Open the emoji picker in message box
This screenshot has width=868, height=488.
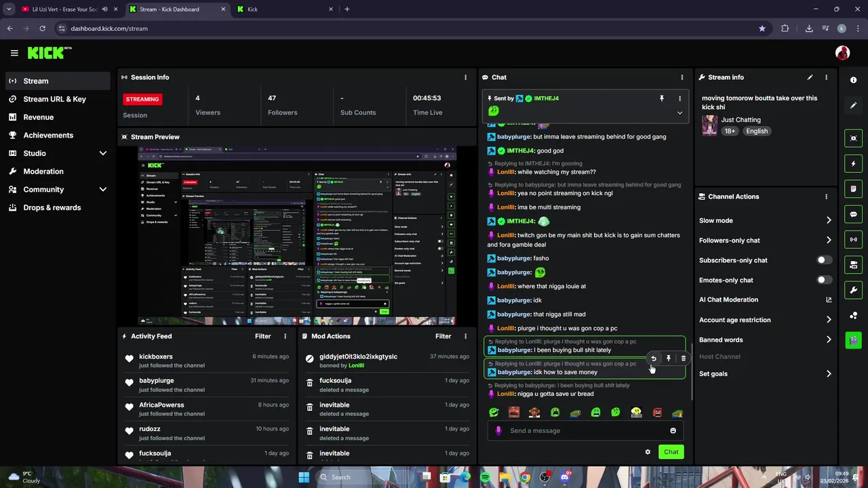coord(673,430)
